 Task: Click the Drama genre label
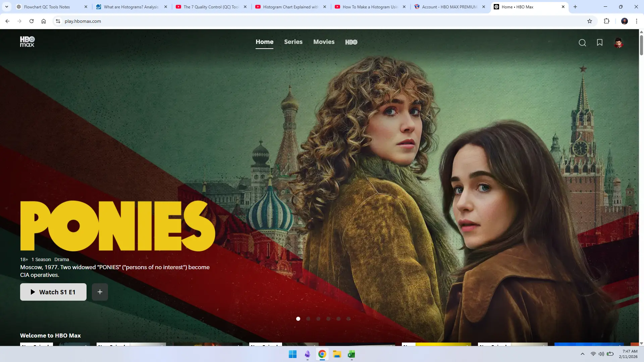62,259
